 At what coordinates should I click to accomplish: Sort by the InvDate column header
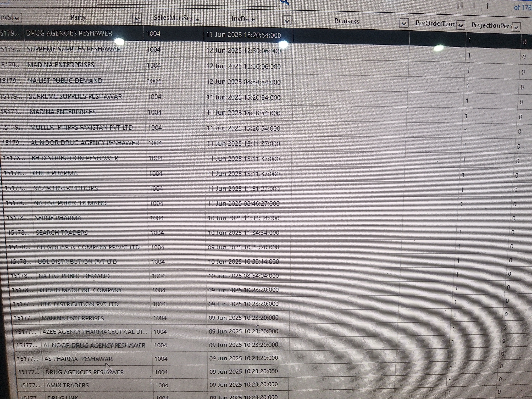pyautogui.click(x=243, y=19)
